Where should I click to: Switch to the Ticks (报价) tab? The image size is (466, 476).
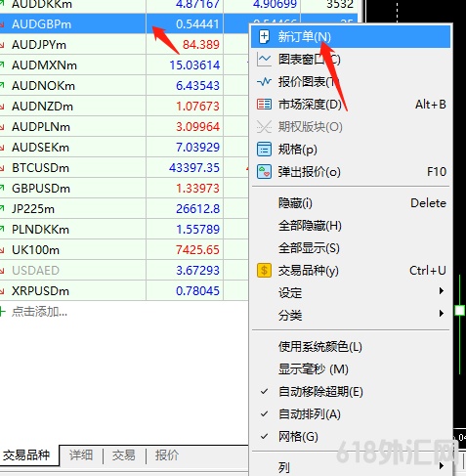[x=167, y=455]
